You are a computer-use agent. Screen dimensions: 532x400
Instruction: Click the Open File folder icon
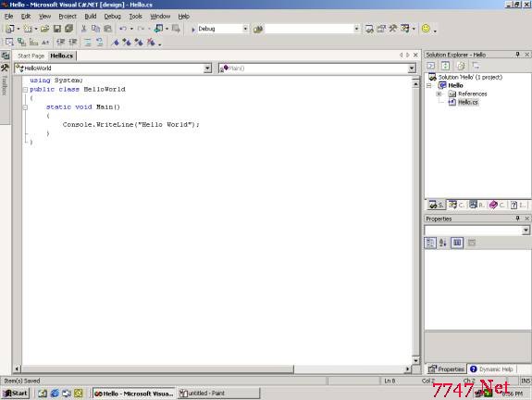point(44,29)
